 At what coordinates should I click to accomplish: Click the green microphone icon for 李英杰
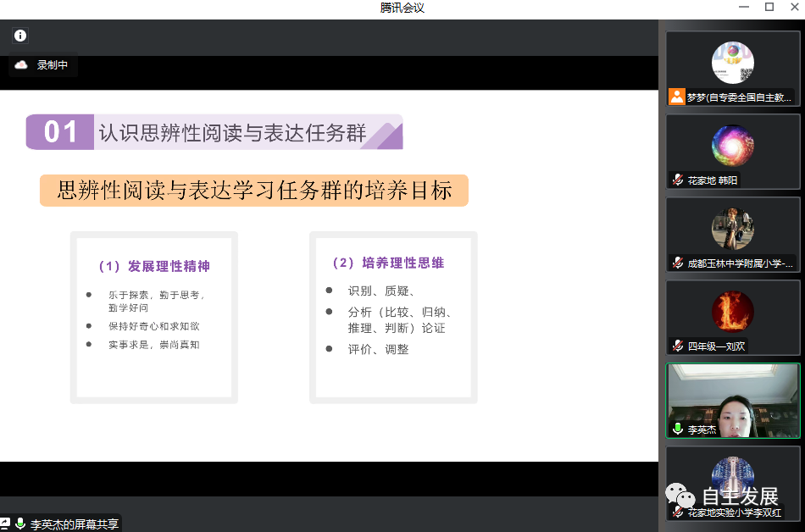click(678, 429)
